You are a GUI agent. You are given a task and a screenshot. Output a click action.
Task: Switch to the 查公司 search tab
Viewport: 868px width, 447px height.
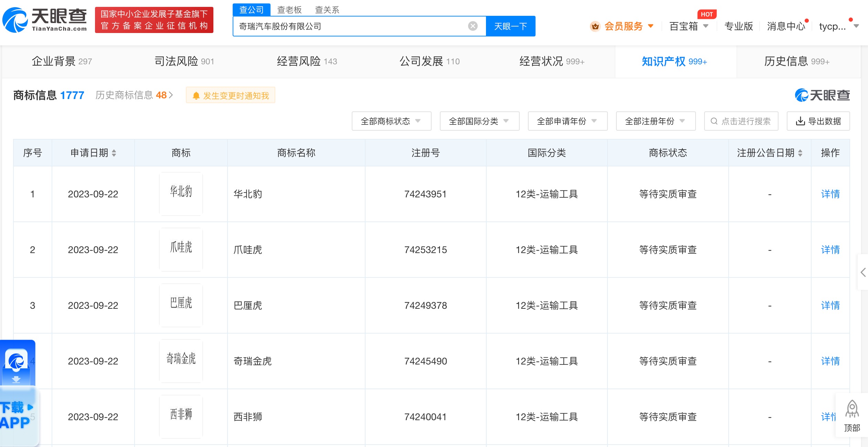[x=252, y=10]
